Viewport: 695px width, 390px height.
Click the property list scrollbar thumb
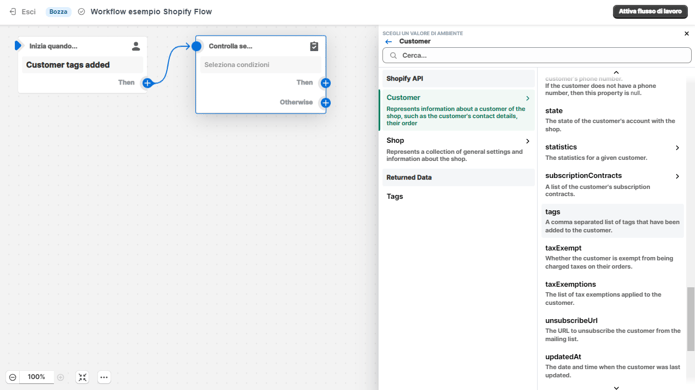pyautogui.click(x=691, y=319)
